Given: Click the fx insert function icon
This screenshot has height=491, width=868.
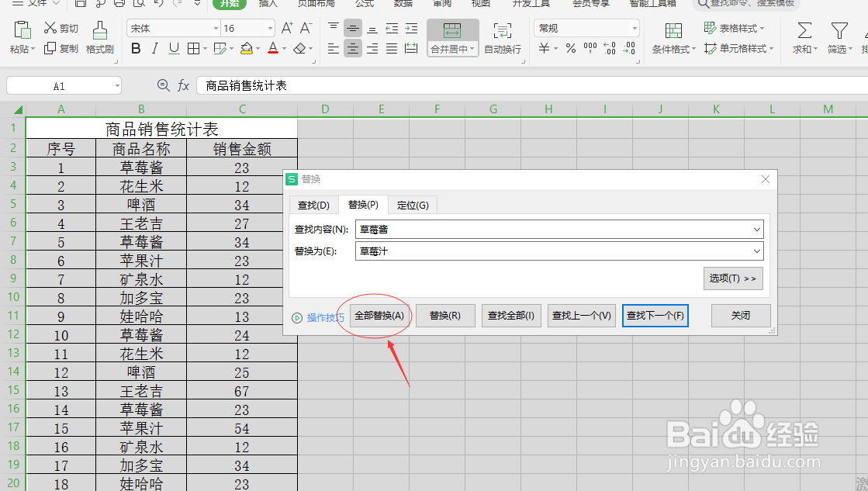Looking at the screenshot, I should point(184,85).
